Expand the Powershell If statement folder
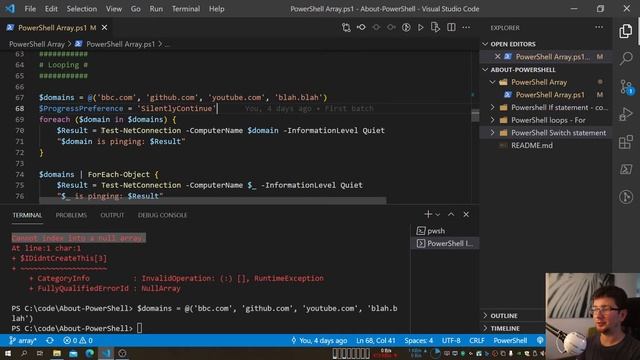640x360 pixels. click(559, 107)
